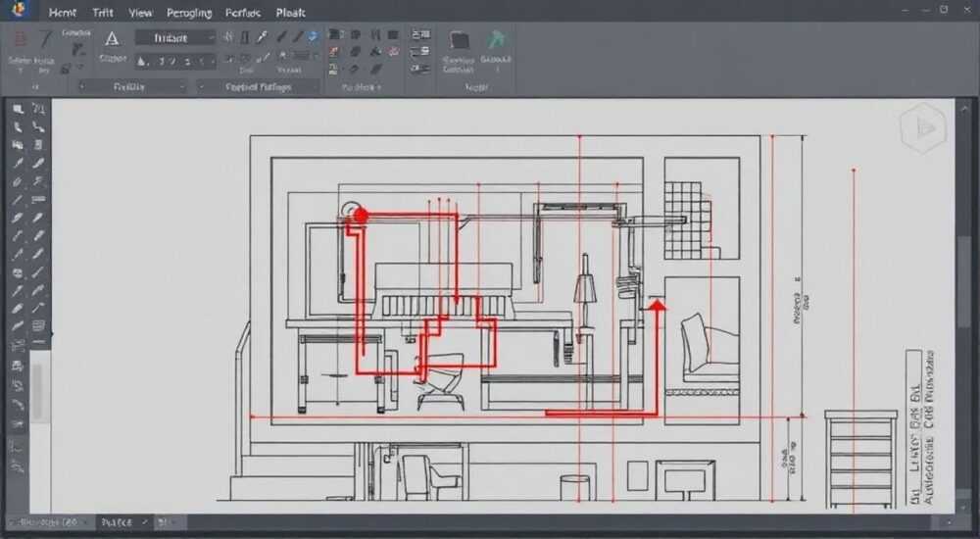Click the PLTCE tab in the status bar
Screen dimensions: 980x539
point(117,521)
